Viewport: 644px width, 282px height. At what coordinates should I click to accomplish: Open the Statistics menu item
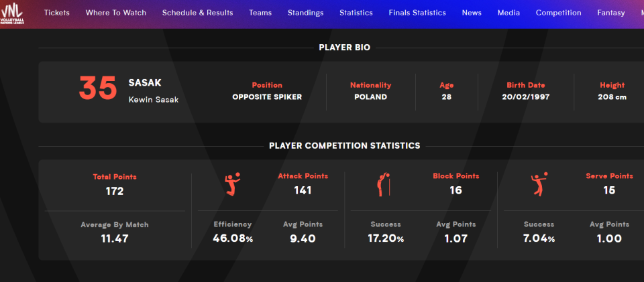click(x=356, y=13)
